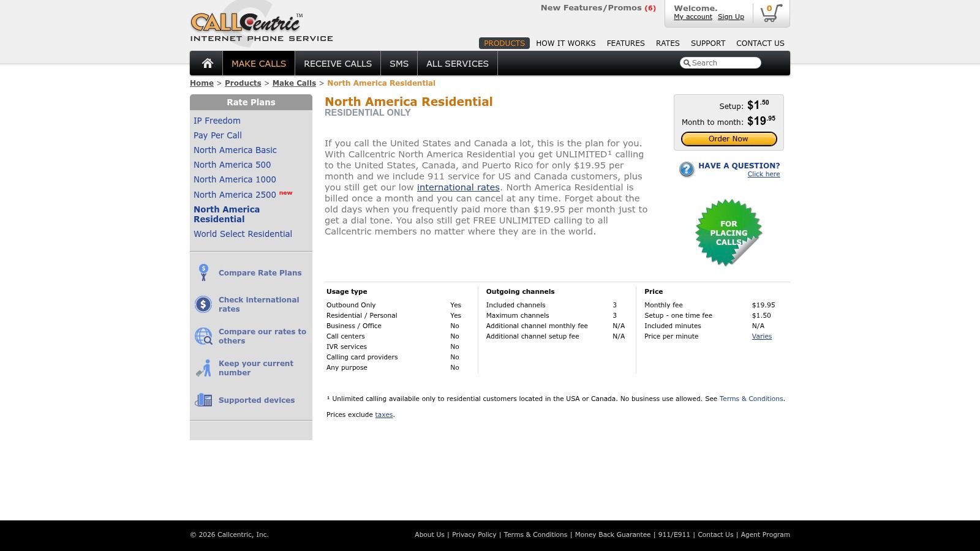Click Varies price per minute link
Screen dimensions: 980x551
coord(761,336)
